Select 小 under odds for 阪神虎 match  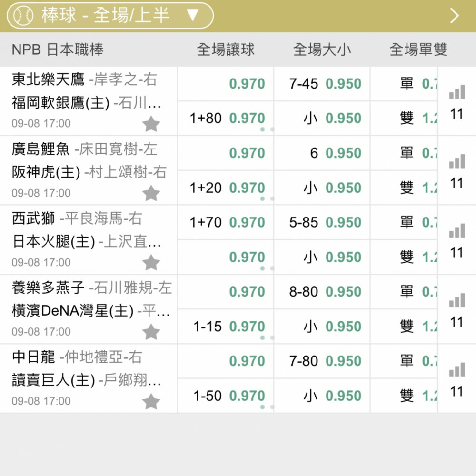322,188
